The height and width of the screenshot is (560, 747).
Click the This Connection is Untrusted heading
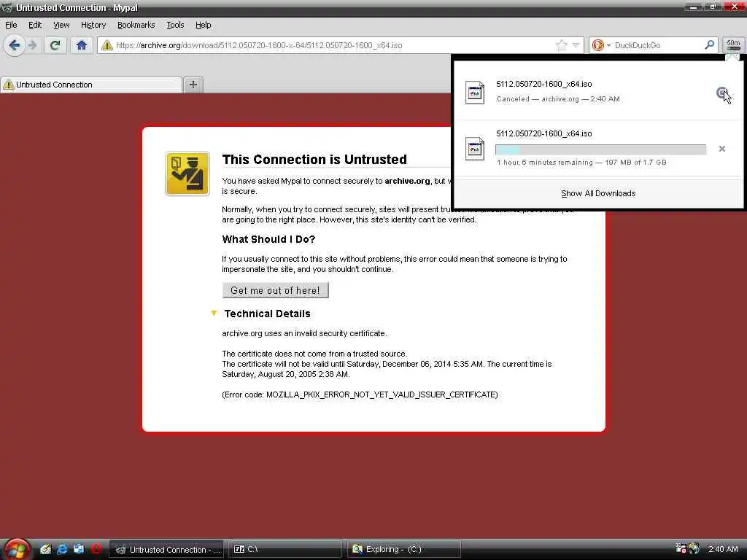point(314,160)
